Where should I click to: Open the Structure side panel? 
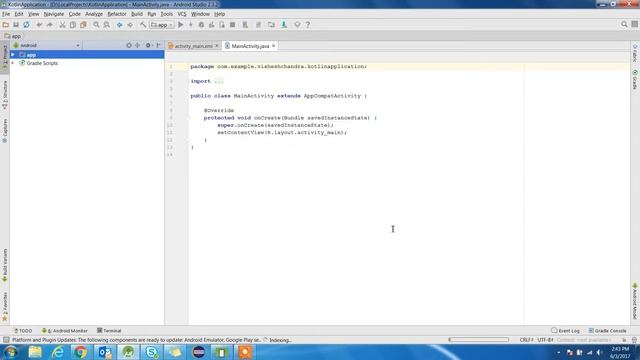[x=5, y=95]
